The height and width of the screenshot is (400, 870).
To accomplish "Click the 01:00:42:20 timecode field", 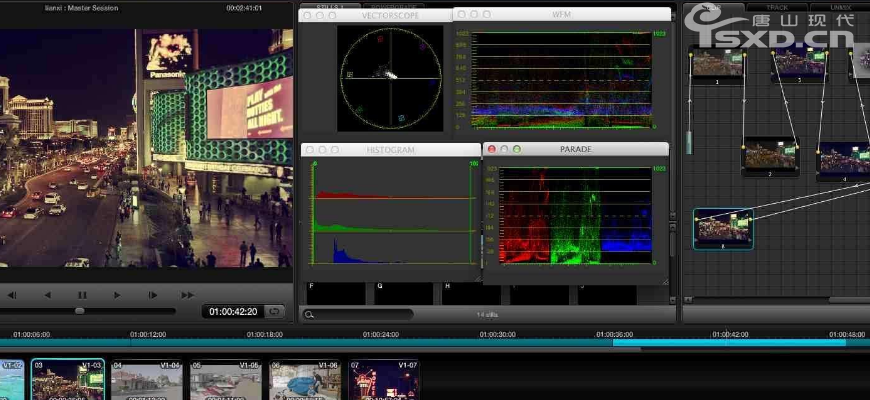I will click(x=233, y=311).
